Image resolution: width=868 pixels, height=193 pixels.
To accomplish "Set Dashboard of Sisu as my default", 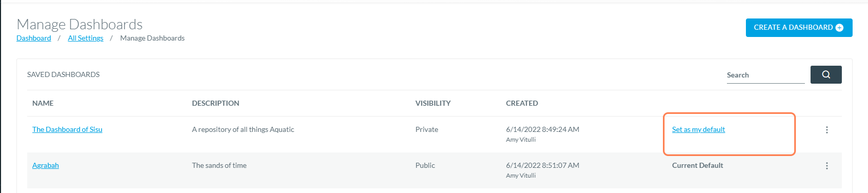I will click(x=698, y=129).
